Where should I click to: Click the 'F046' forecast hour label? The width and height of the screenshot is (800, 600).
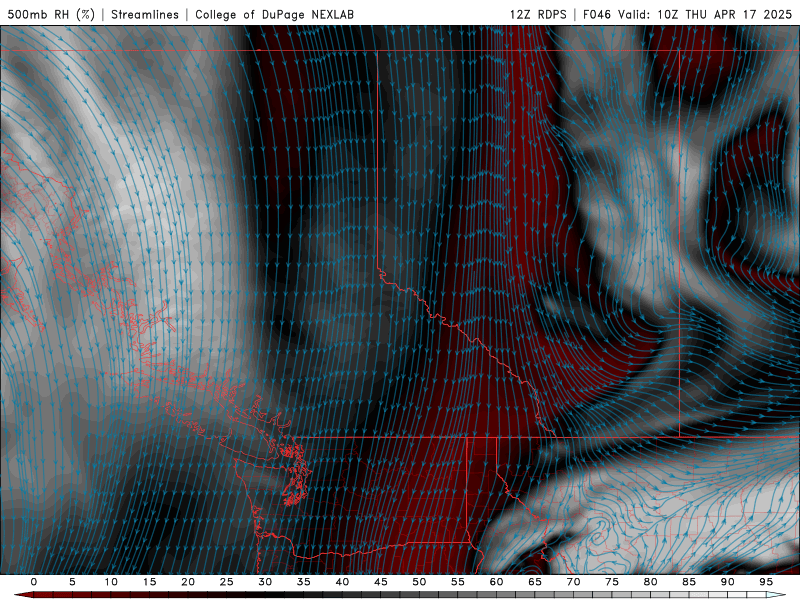tap(597, 14)
